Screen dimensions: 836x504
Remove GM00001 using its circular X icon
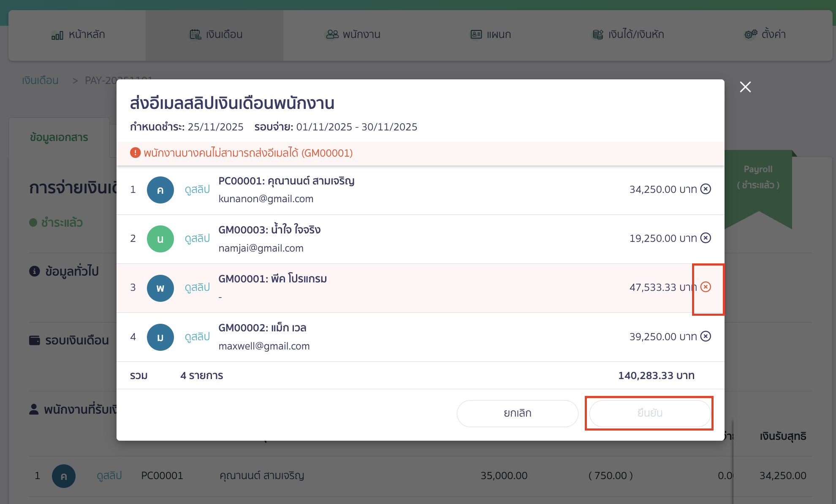click(706, 288)
